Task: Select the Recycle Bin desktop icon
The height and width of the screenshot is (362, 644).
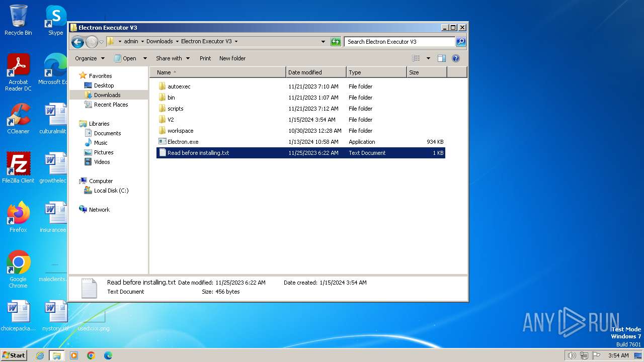Action: pos(18,20)
